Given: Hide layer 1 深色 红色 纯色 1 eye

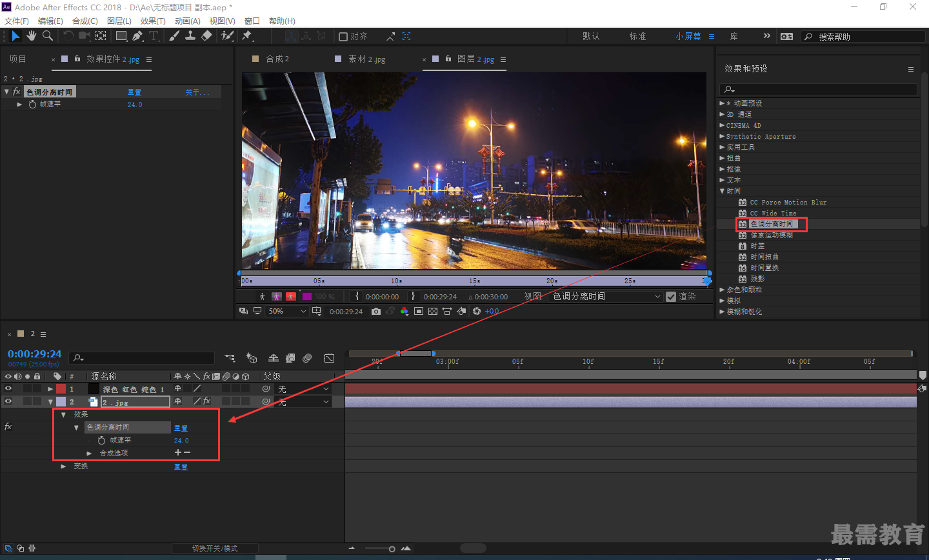Looking at the screenshot, I should click(8, 389).
